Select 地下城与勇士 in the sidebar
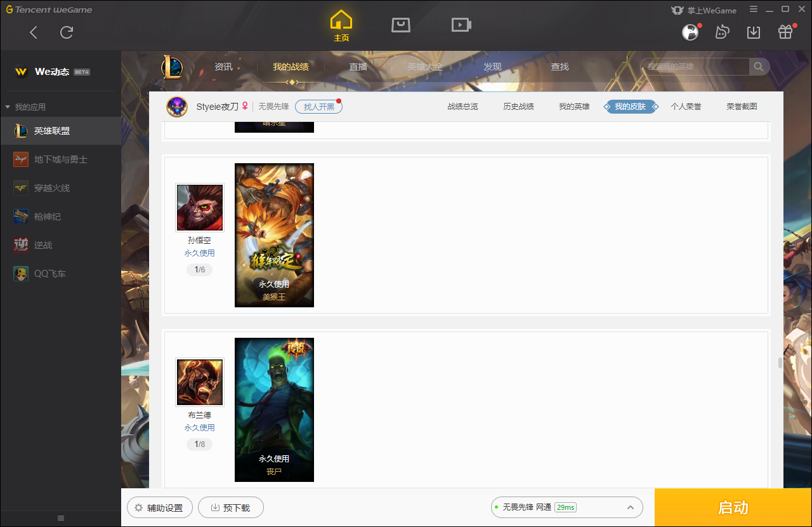Screen dimensions: 812x527 [x=60, y=159]
